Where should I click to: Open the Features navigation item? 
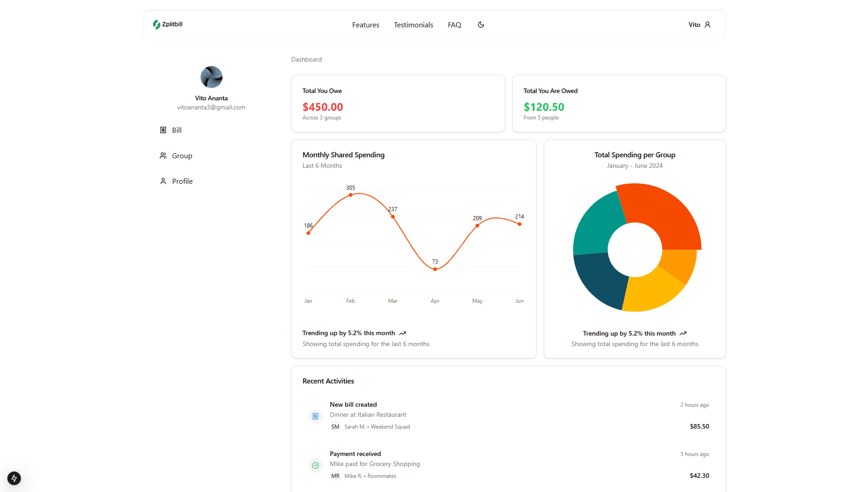[365, 25]
